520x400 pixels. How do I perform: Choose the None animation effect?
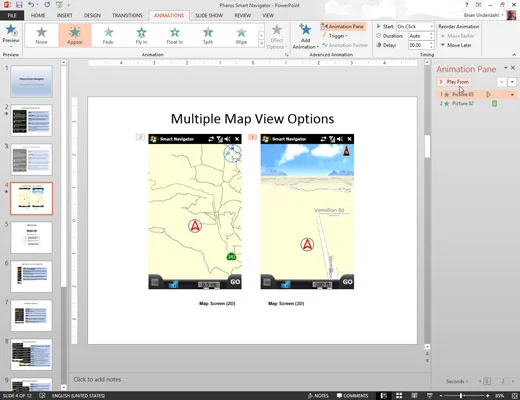[x=41, y=35]
